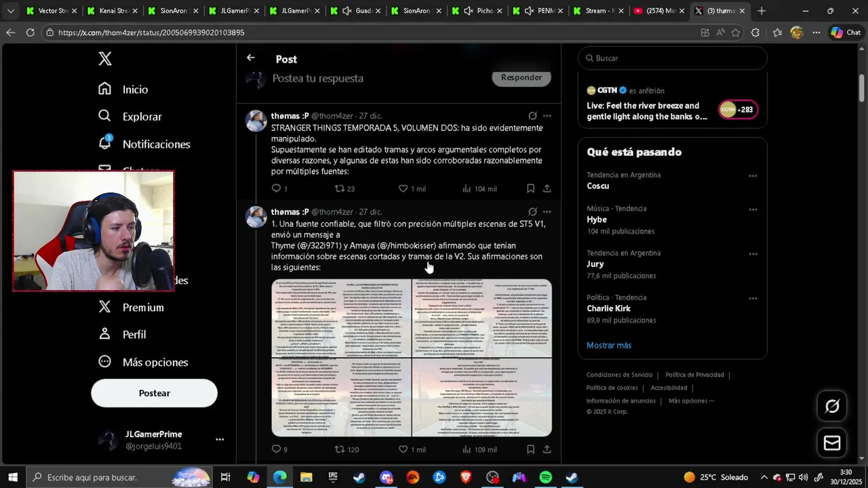
Task: Click the taskbar search box
Action: [x=121, y=477]
